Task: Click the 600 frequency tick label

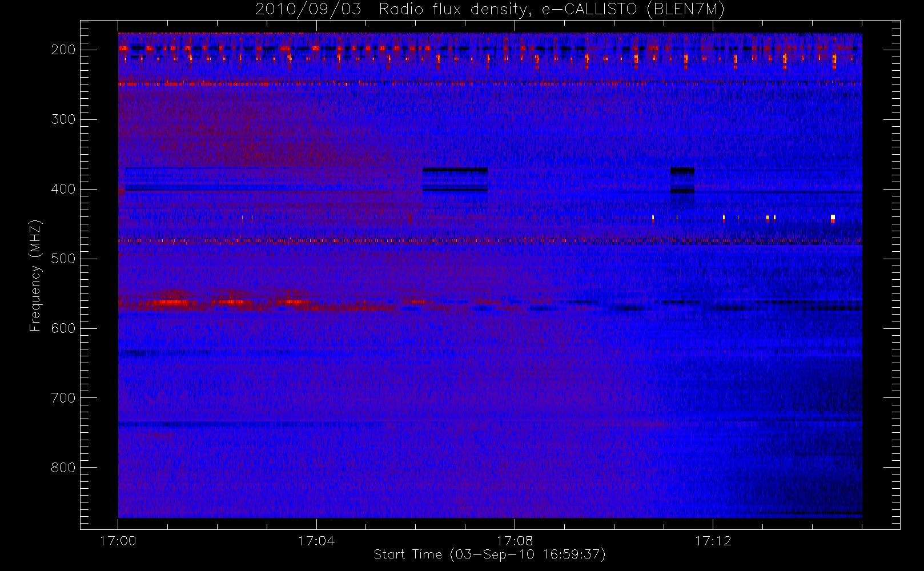Action: click(63, 328)
